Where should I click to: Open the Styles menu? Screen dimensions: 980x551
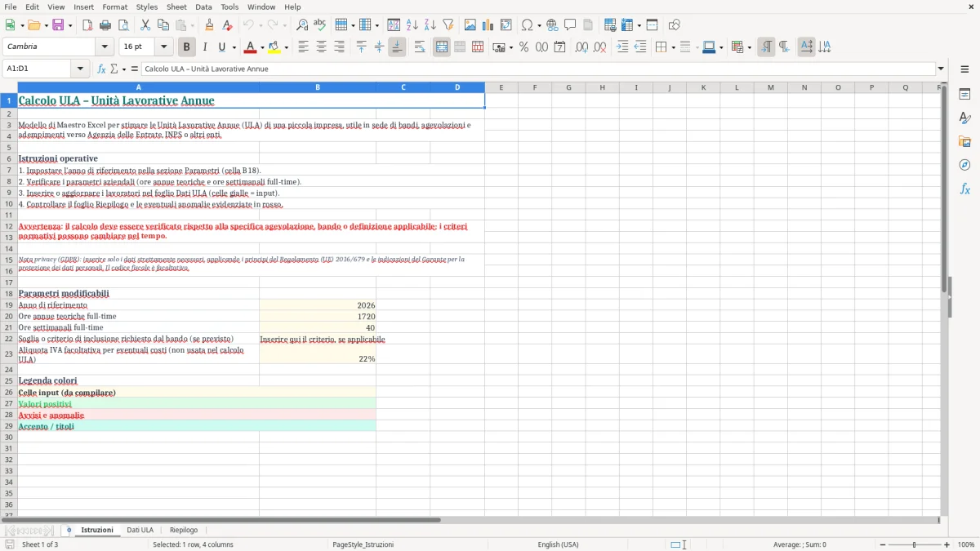coord(147,7)
